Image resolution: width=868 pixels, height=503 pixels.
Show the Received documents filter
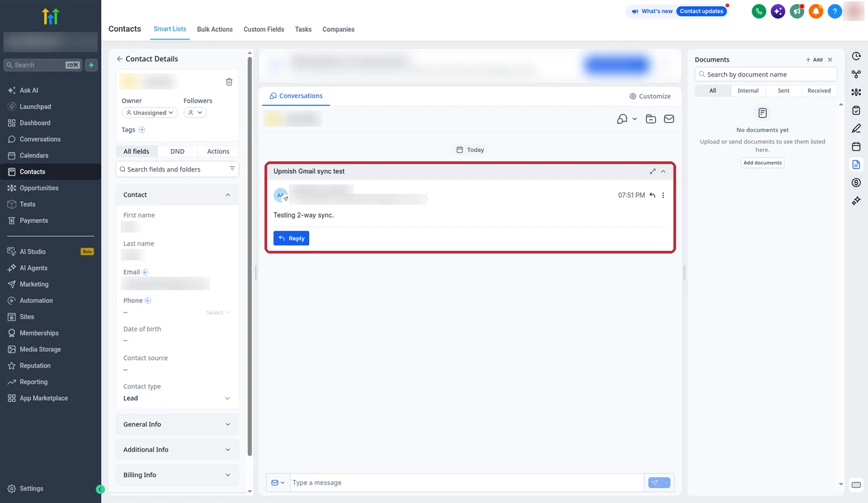(819, 90)
